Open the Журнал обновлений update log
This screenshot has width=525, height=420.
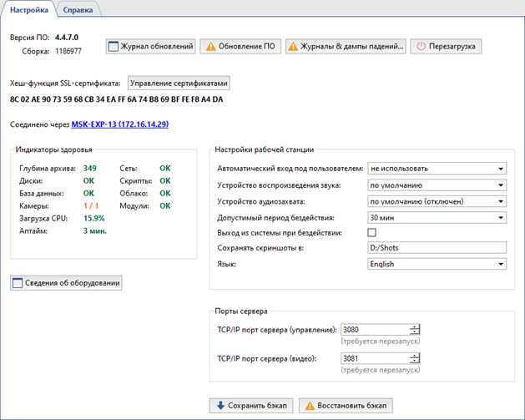click(x=151, y=46)
